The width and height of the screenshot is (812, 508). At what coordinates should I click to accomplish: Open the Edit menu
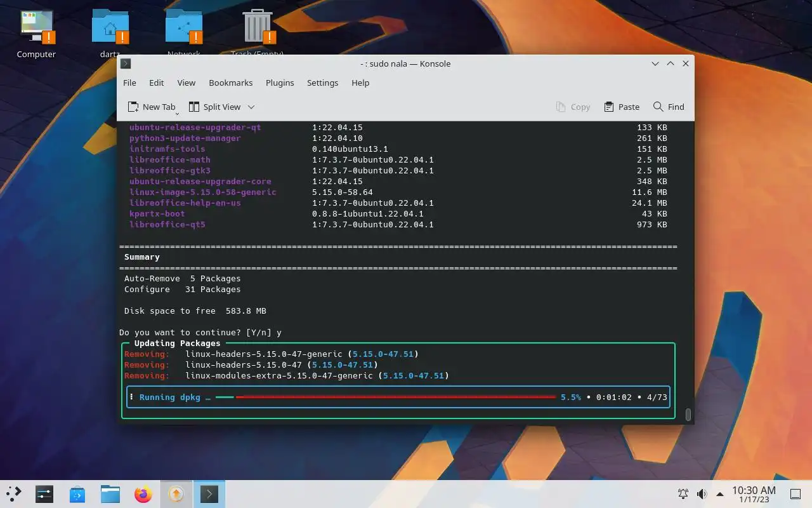[x=156, y=83]
